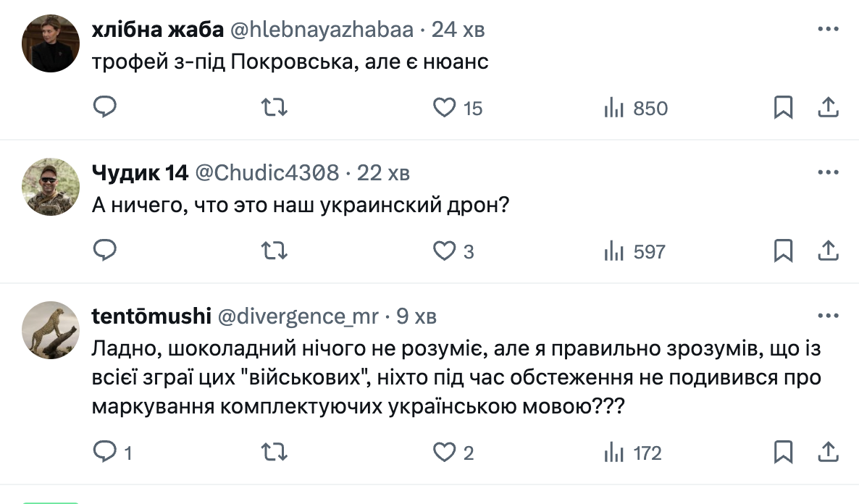
Task: Retweet the хлібна жаба post
Action: 275,108
